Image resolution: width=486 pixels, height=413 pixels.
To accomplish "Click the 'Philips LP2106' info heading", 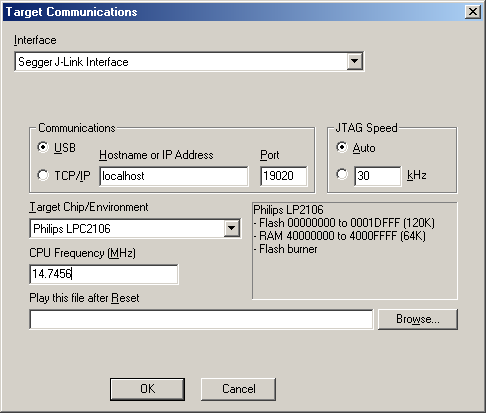I will click(x=289, y=210).
